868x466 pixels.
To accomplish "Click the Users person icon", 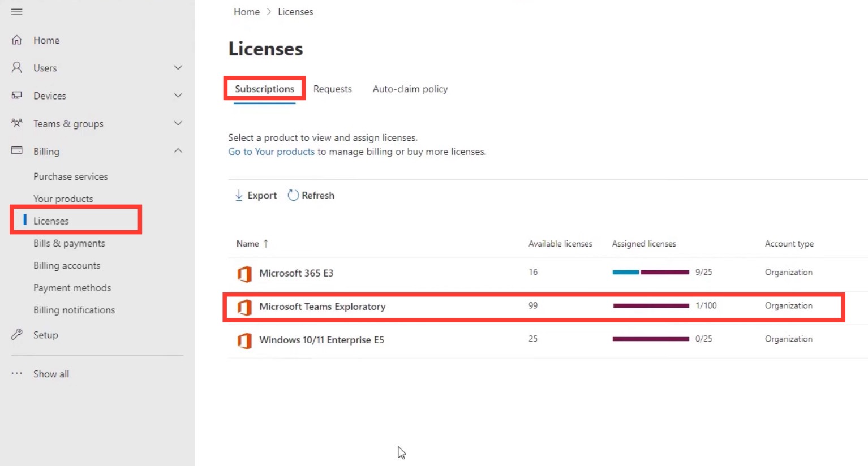I will 17,68.
